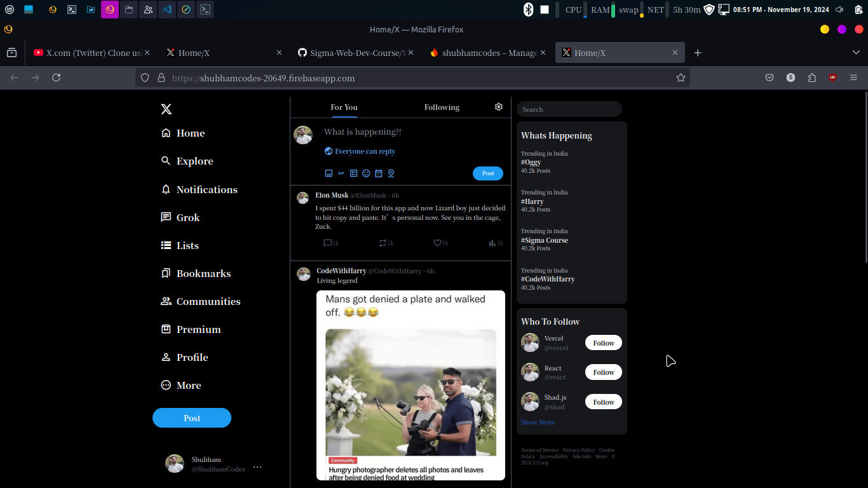Click the Show More link
This screenshot has height=488, width=868.
coord(538,422)
